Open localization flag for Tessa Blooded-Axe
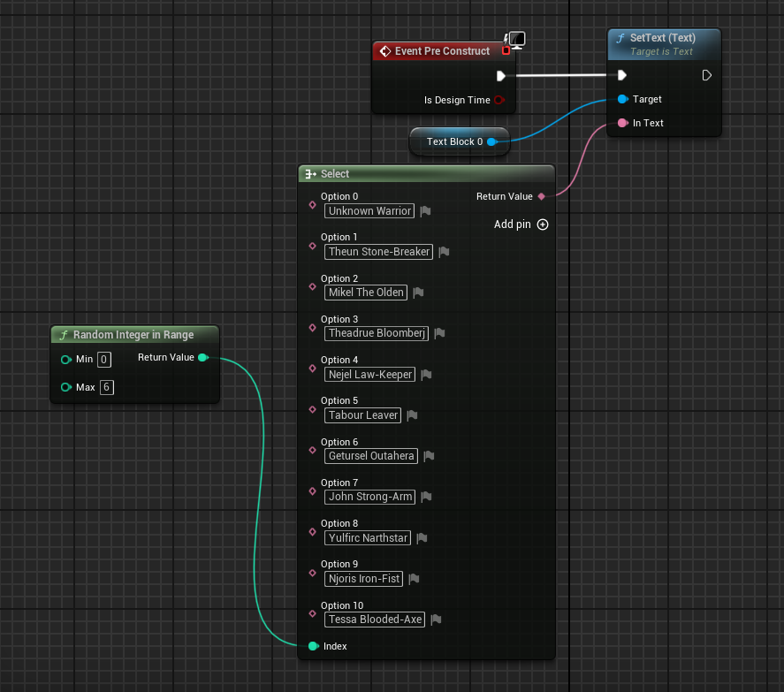 coord(436,620)
